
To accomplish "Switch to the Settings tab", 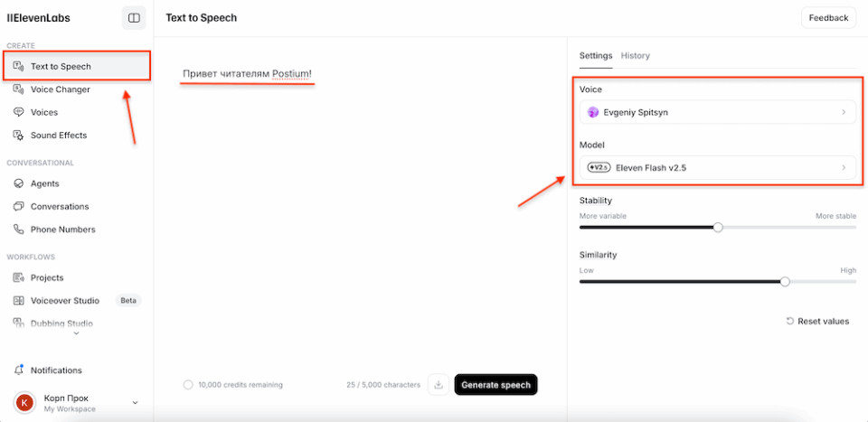I will (596, 55).
